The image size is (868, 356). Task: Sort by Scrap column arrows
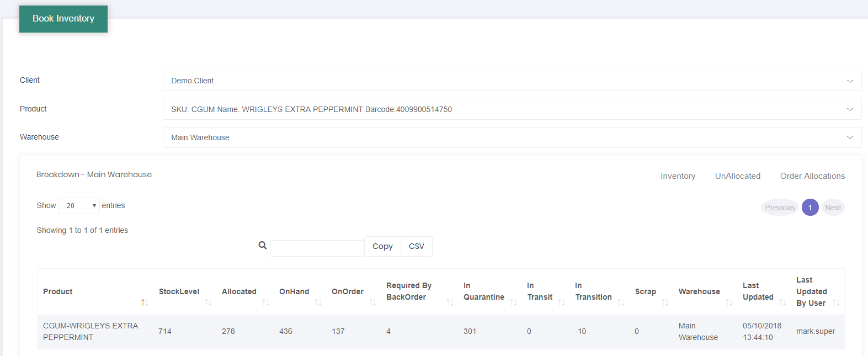665,302
